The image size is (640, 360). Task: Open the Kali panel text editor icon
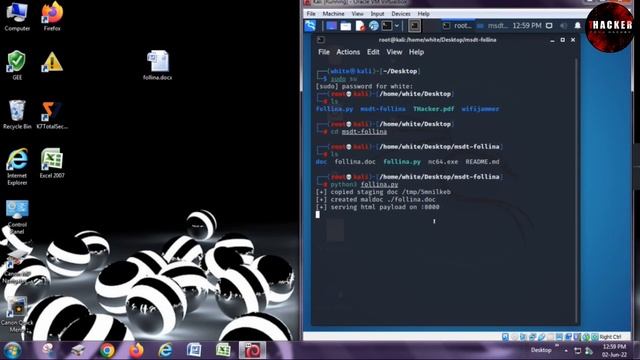[x=360, y=26]
